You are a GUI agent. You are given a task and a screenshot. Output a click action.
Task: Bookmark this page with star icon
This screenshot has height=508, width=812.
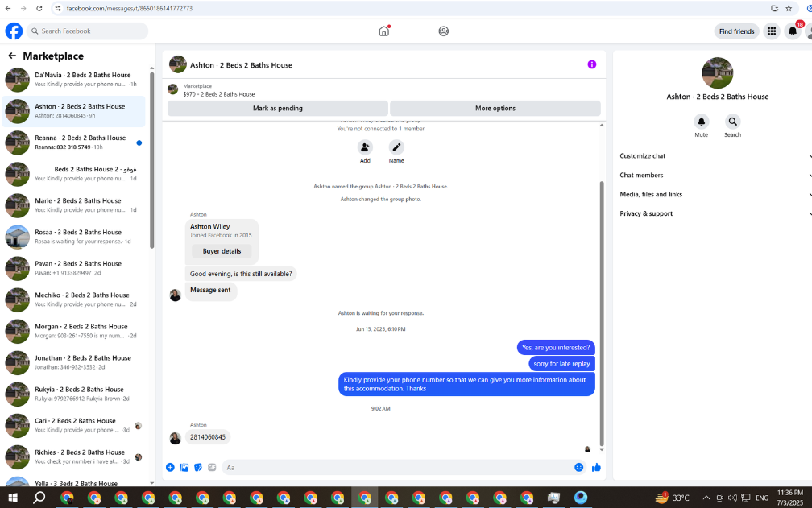click(789, 8)
